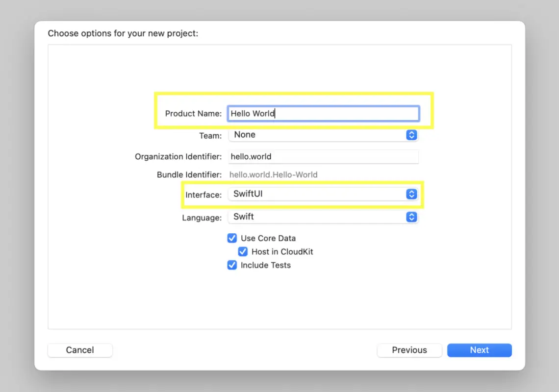The image size is (559, 392).
Task: Go back with the Previous button
Action: pyautogui.click(x=409, y=350)
